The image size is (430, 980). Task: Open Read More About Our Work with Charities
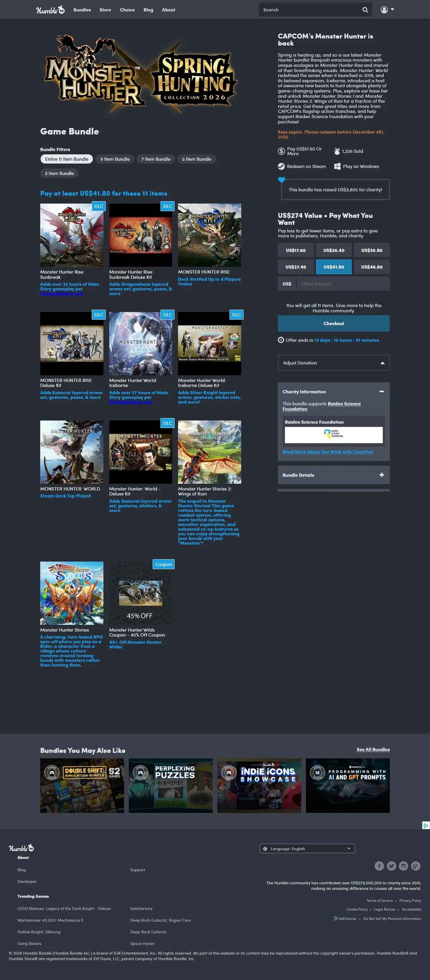[328, 452]
